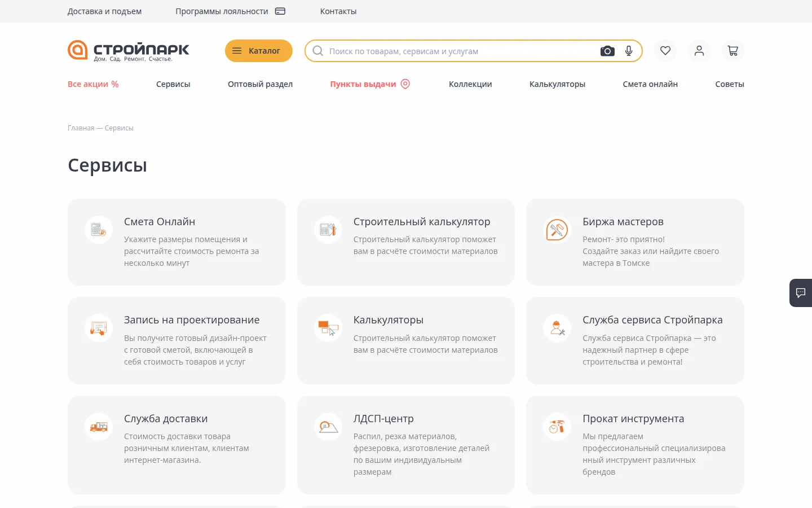The height and width of the screenshot is (508, 812).
Task: Open the camera image search
Action: click(x=607, y=51)
